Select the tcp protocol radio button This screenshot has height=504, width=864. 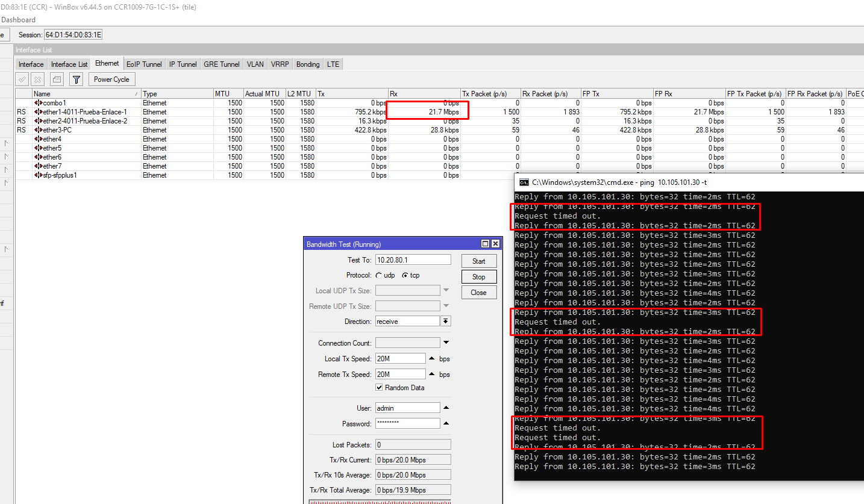pyautogui.click(x=405, y=275)
